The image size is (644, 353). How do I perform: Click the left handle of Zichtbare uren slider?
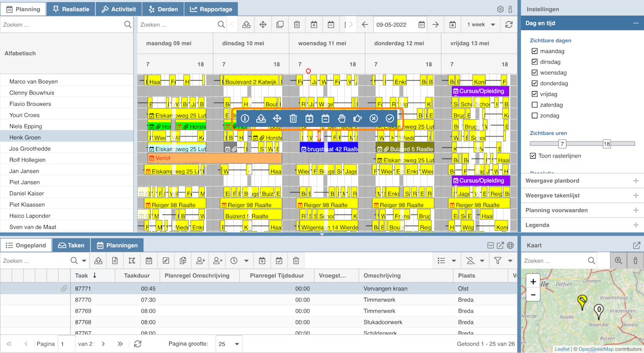(562, 144)
